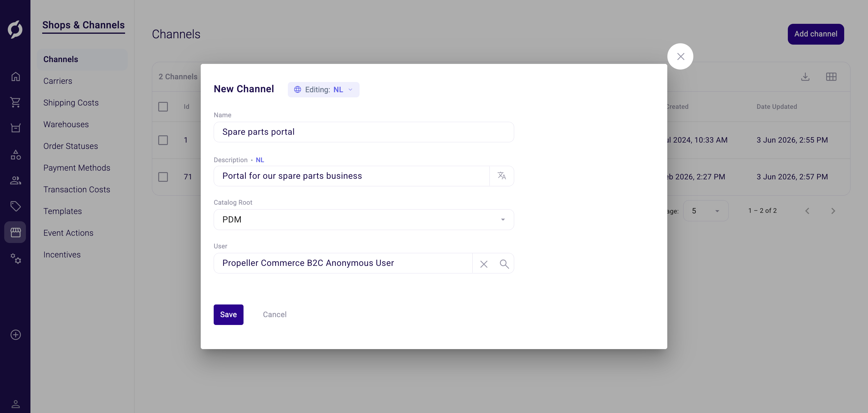Toggle the select-all checkbox in table header
Viewport: 868px width, 413px height.
click(x=163, y=106)
